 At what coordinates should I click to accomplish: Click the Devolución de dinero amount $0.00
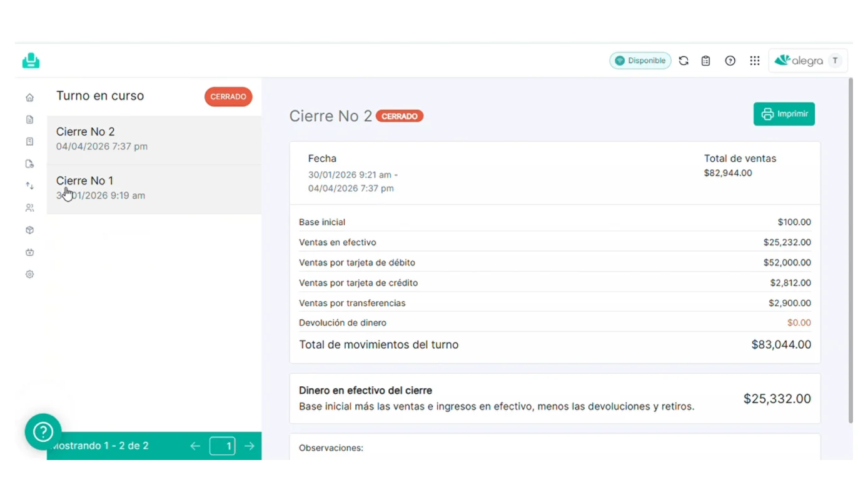(799, 323)
